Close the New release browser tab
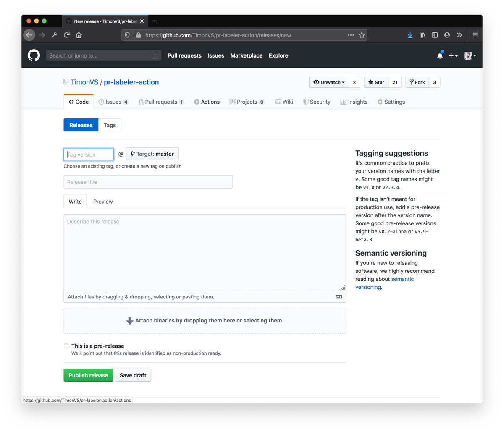The width and height of the screenshot is (504, 432). (142, 21)
